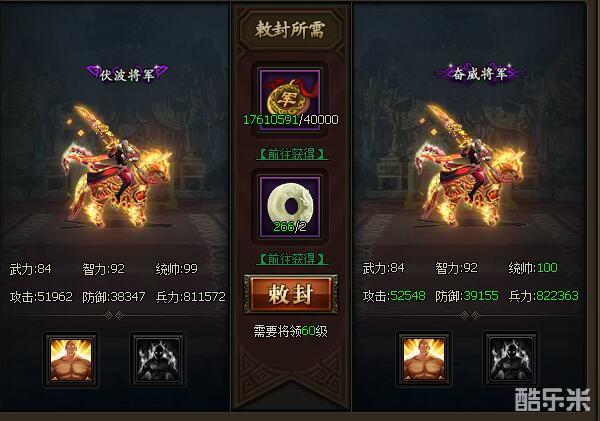Select the golden muscular skill icon under 奋威将军
The width and height of the screenshot is (600, 421).
[x=424, y=360]
